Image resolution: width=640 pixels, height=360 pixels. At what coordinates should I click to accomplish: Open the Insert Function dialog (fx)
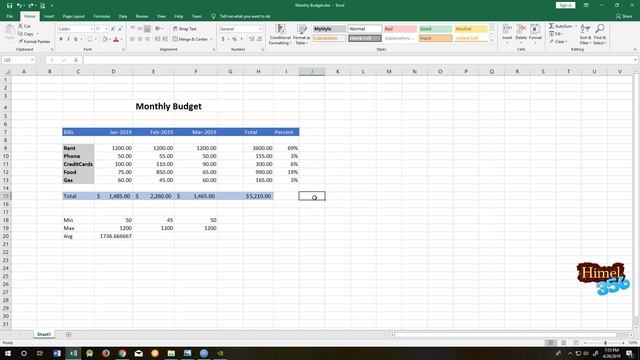[76, 60]
